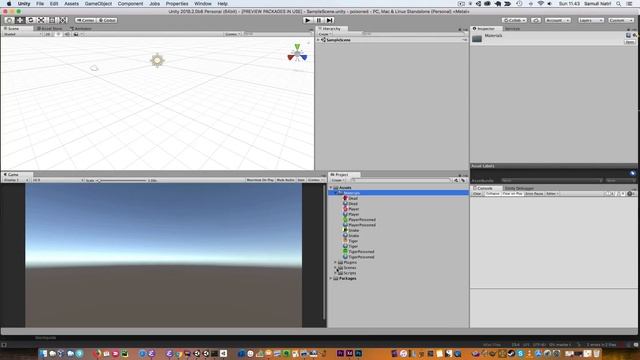Switch to the Asset Store tab

(50, 29)
